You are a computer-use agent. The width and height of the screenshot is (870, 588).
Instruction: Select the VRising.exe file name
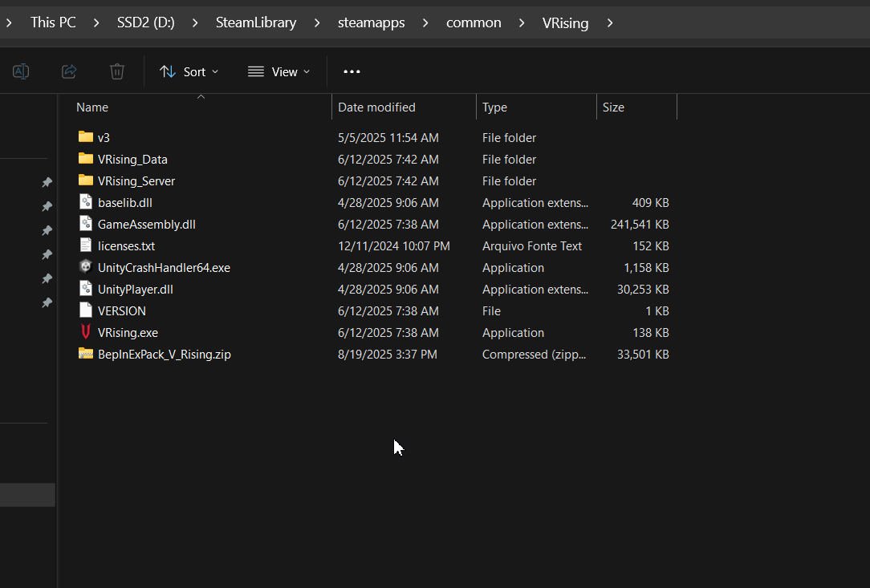pyautogui.click(x=128, y=332)
